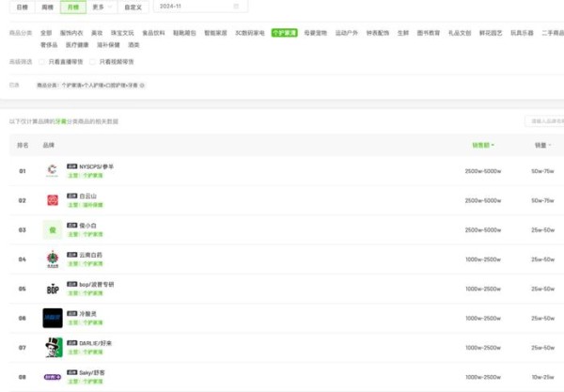Open the DARLIE/好来 brand name
Screen dimensions: 564x392
point(95,343)
